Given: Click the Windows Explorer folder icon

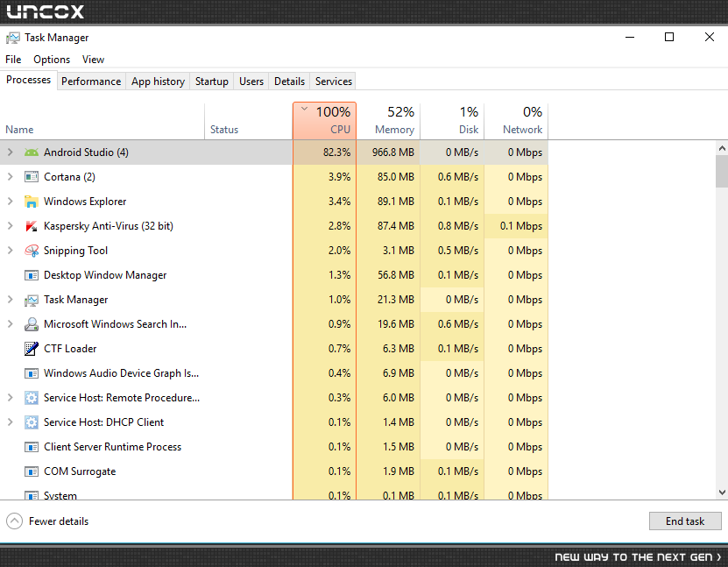Looking at the screenshot, I should coord(32,202).
